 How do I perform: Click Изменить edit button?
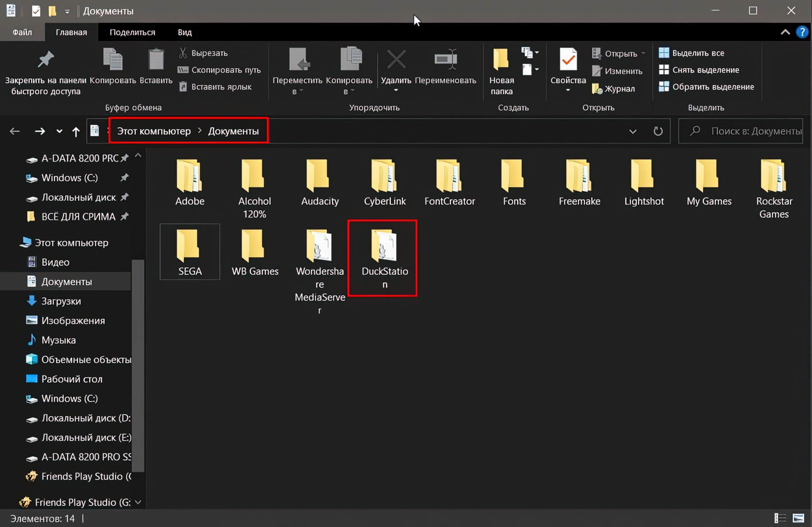617,71
